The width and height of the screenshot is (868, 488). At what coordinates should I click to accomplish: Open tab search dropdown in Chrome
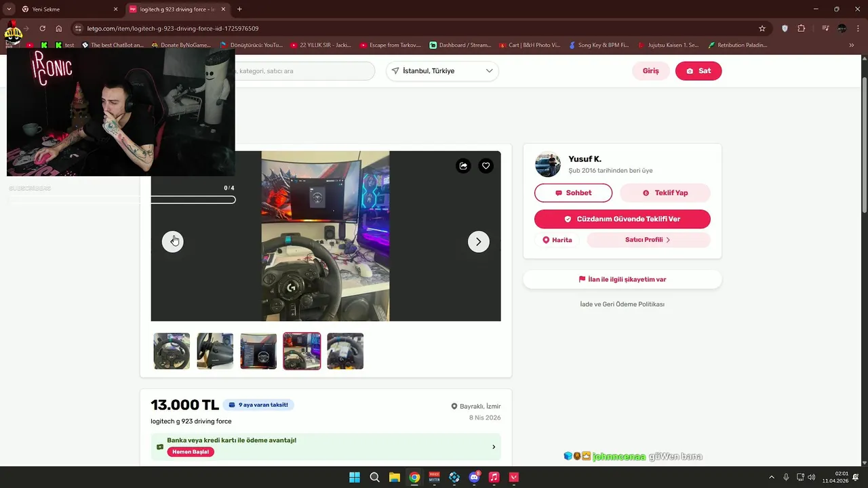9,9
